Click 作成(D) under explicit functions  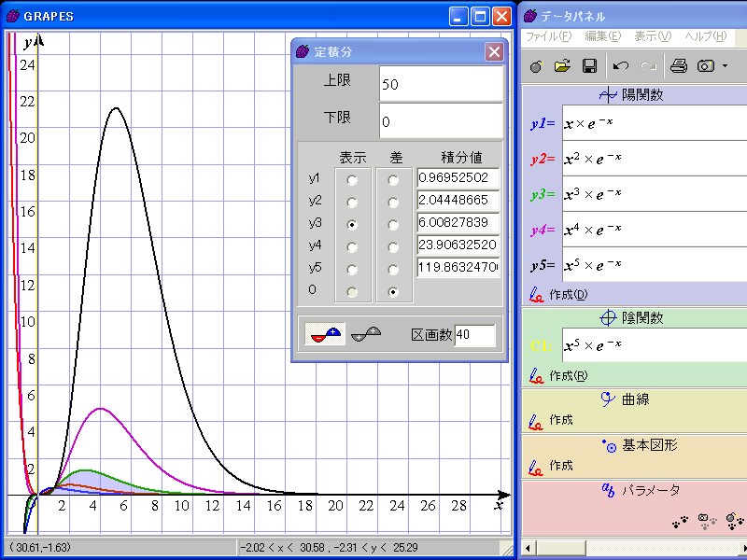(568, 295)
